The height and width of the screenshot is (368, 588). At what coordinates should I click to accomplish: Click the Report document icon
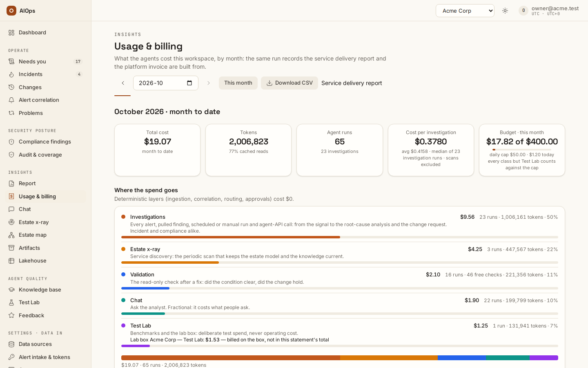[11, 184]
